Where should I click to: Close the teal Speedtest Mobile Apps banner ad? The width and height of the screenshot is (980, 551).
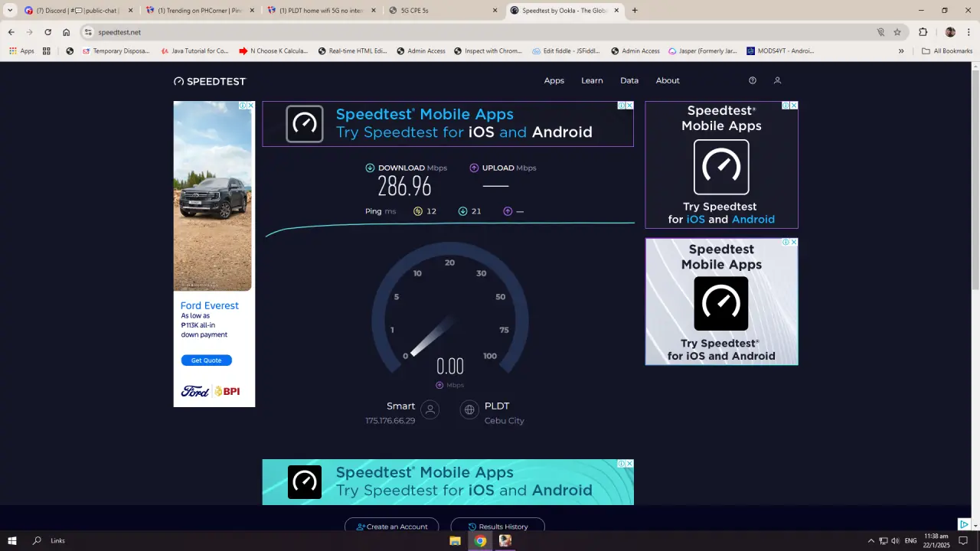pos(629,464)
